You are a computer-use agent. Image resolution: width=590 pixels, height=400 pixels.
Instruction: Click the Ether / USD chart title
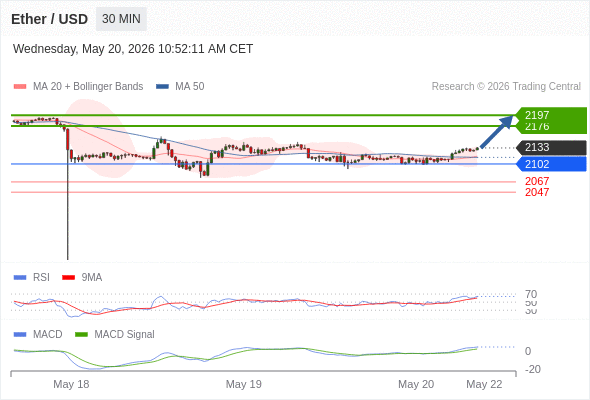[x=49, y=19]
